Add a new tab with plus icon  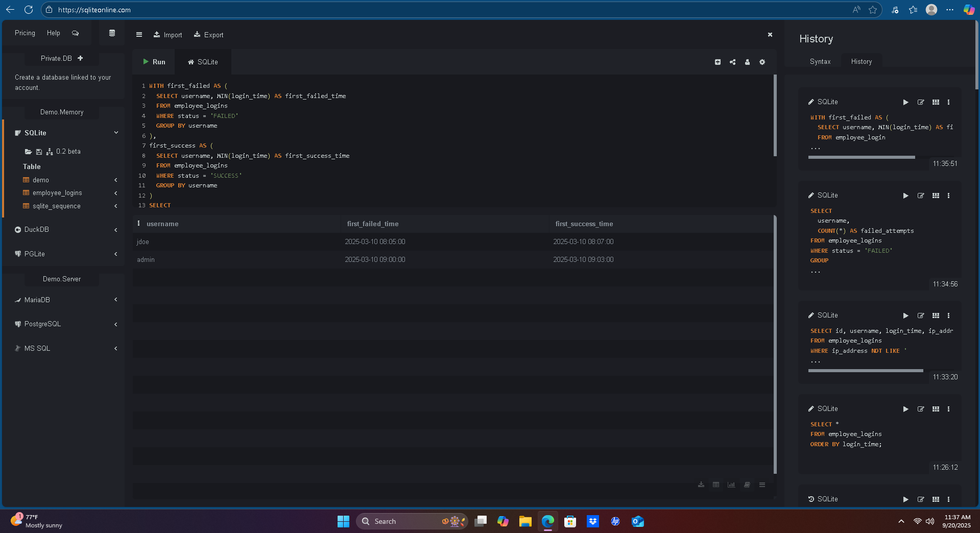pyautogui.click(x=718, y=62)
